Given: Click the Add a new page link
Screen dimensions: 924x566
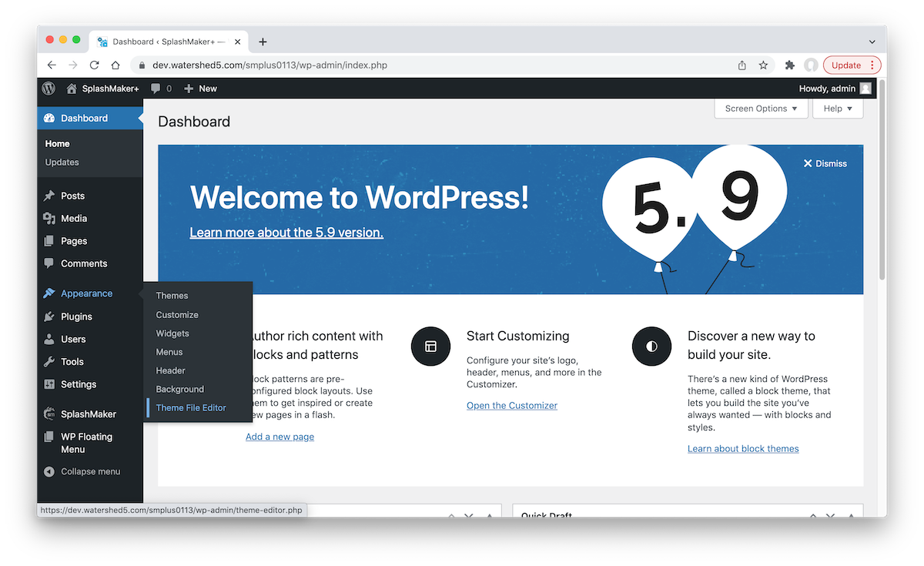Looking at the screenshot, I should [280, 437].
